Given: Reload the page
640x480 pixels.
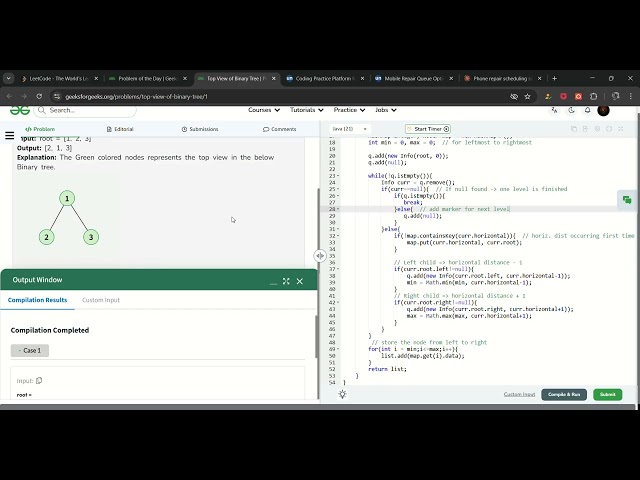Looking at the screenshot, I should coord(39,97).
